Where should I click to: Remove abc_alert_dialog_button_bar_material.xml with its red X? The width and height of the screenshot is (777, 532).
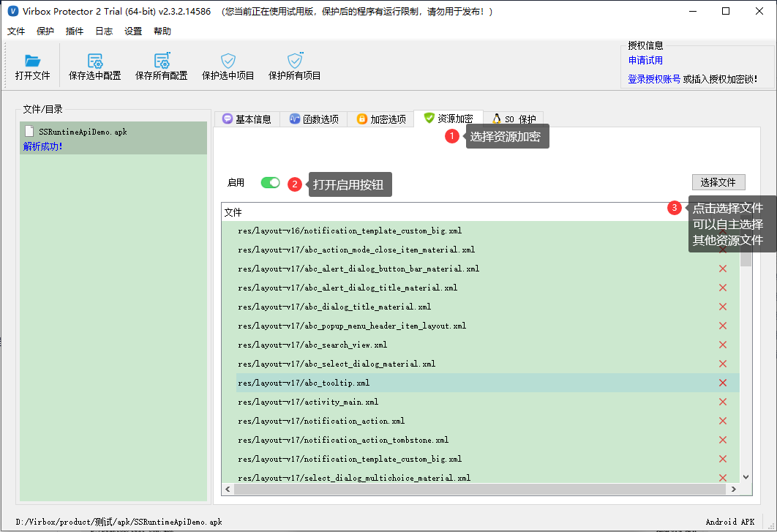coord(723,269)
